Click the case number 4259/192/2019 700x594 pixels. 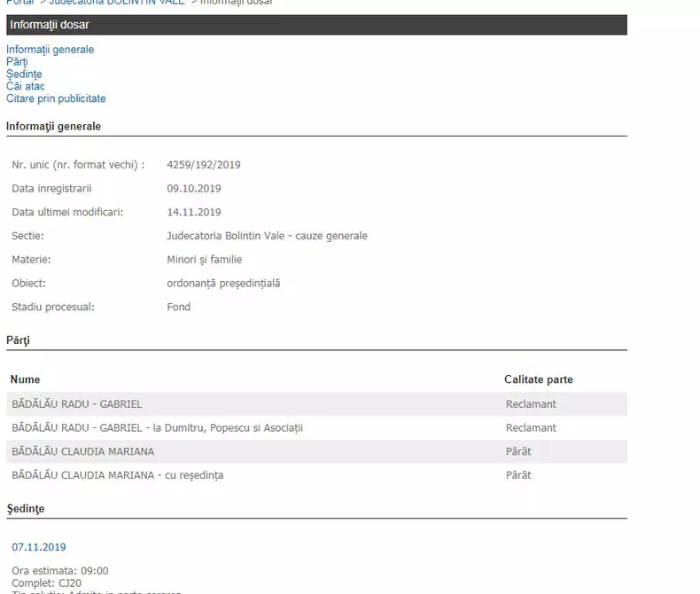click(x=204, y=165)
